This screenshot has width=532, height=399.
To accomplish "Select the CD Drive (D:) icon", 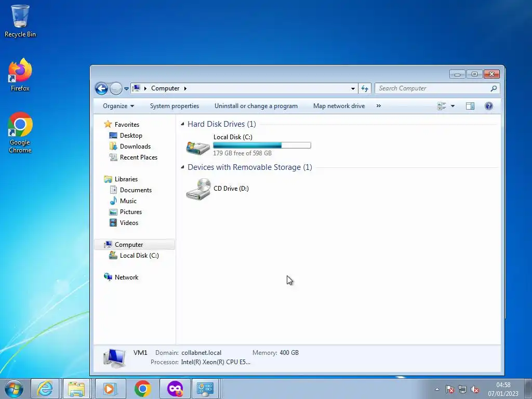I will [198, 189].
